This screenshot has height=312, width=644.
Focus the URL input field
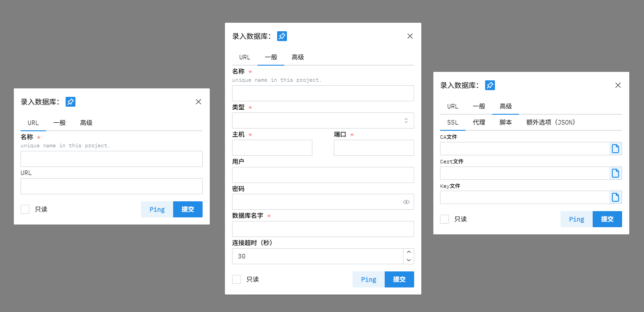pyautogui.click(x=112, y=186)
